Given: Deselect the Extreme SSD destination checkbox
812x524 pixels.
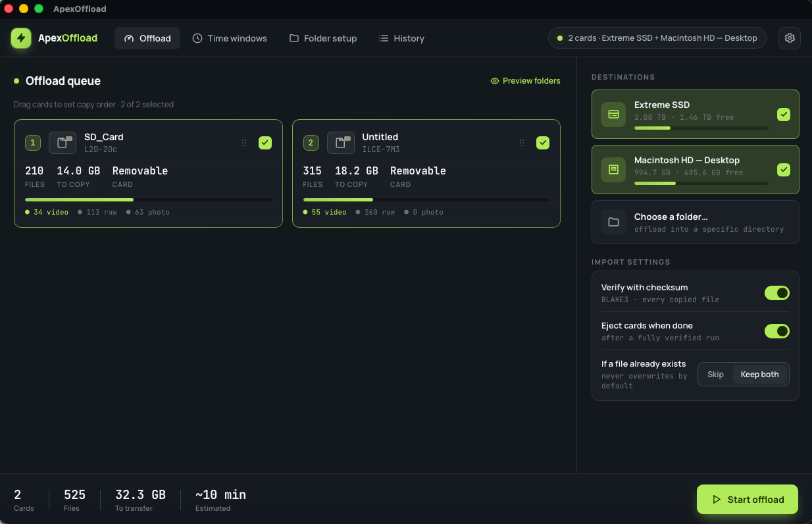Looking at the screenshot, I should point(783,115).
